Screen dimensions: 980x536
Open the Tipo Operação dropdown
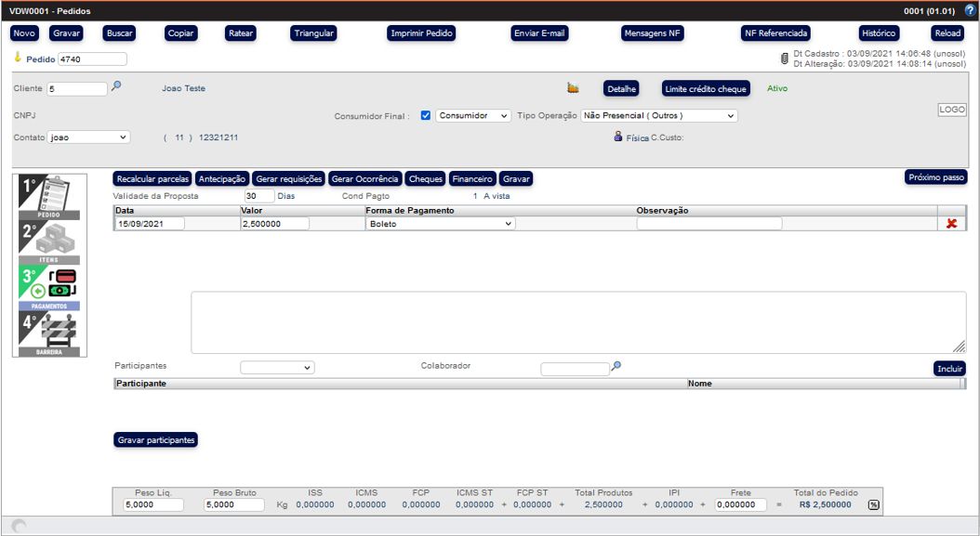[x=658, y=116]
